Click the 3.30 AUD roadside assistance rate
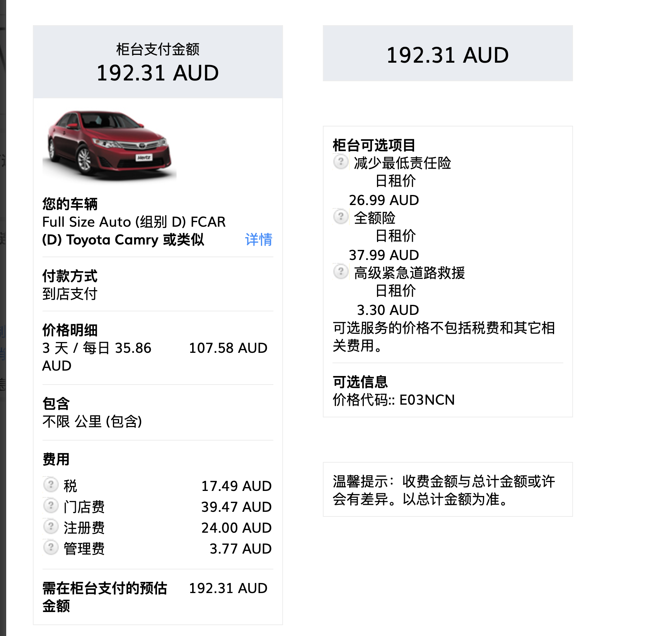The image size is (672, 636). pos(387,310)
